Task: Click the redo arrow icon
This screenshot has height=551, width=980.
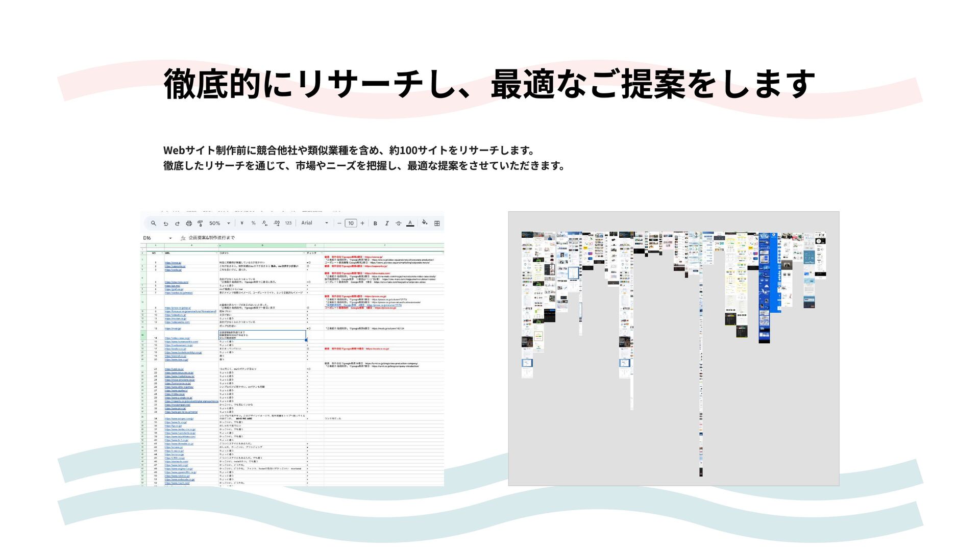Action: click(x=177, y=223)
